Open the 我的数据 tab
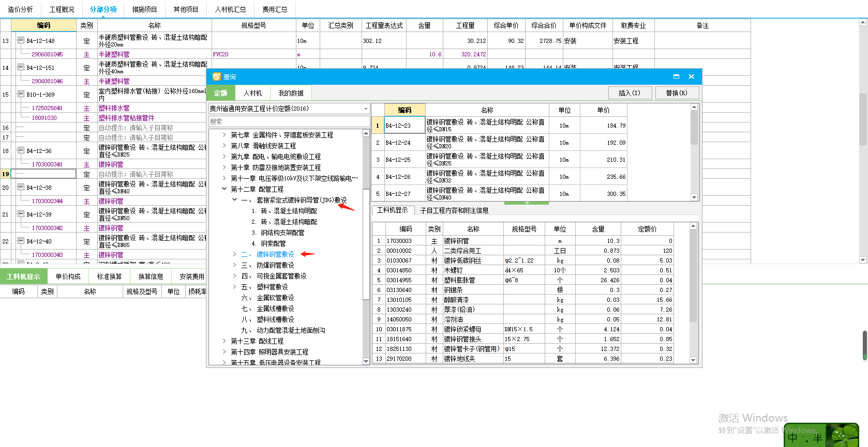 click(x=291, y=93)
